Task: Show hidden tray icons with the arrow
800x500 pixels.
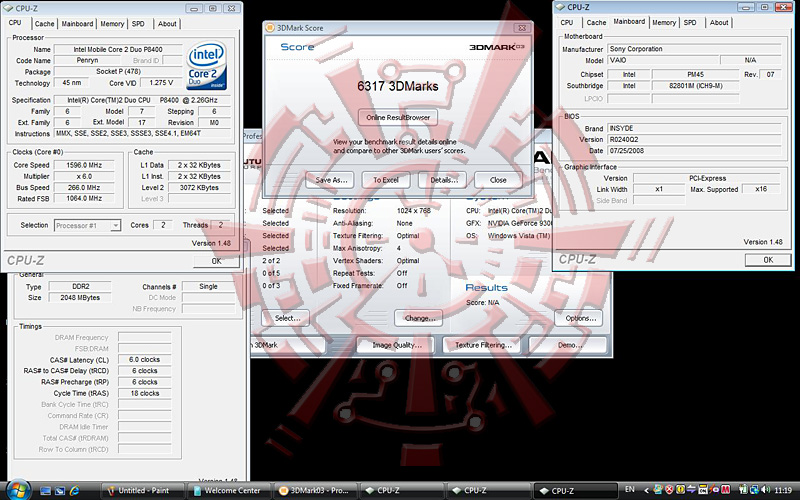Action: 646,490
